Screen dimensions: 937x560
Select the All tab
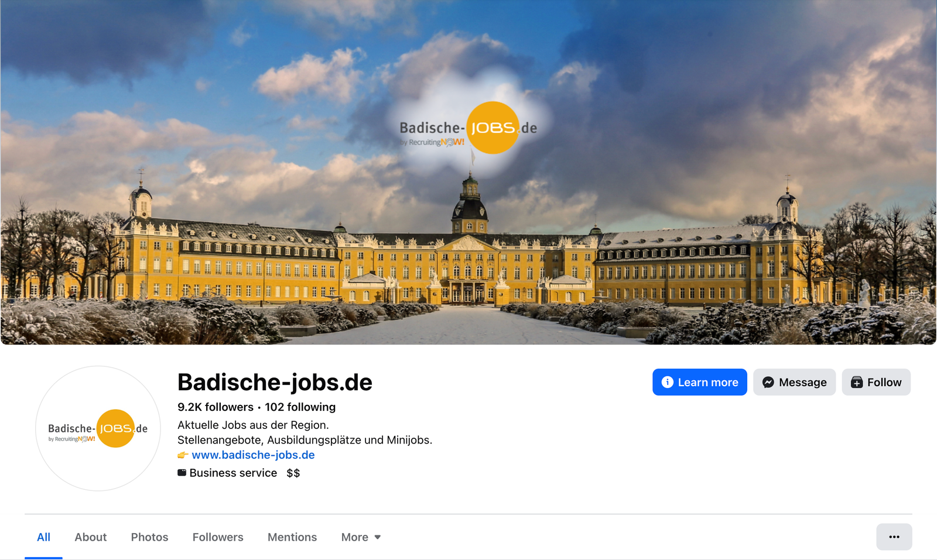point(43,537)
